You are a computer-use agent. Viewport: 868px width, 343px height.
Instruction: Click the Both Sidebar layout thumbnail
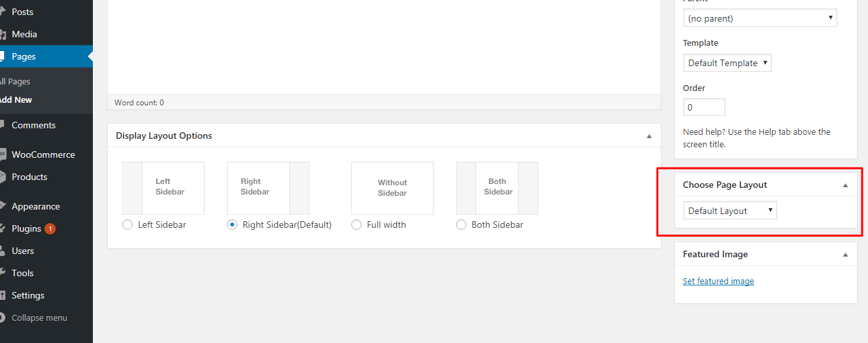496,188
